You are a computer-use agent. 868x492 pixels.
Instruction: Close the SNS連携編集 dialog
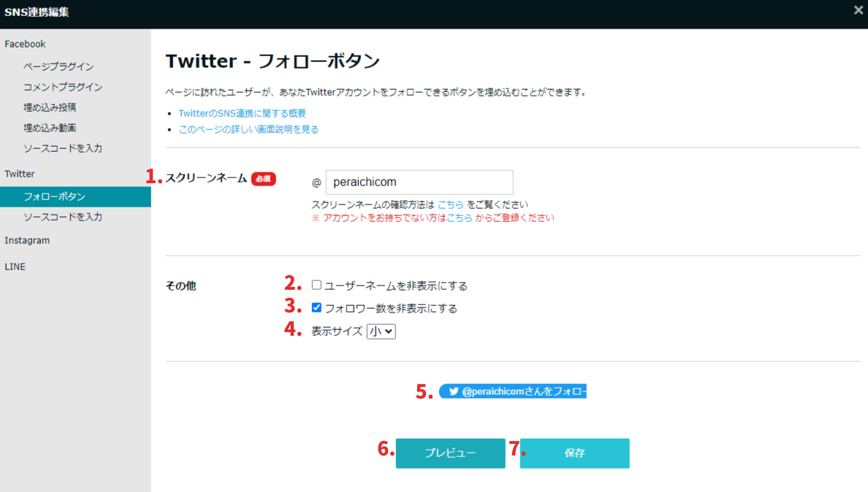[858, 10]
